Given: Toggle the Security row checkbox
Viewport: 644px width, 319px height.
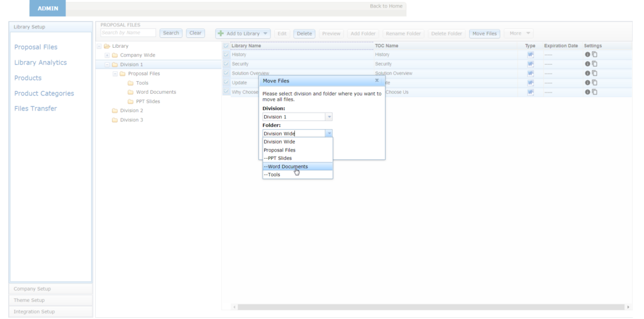Looking at the screenshot, I should (x=226, y=64).
